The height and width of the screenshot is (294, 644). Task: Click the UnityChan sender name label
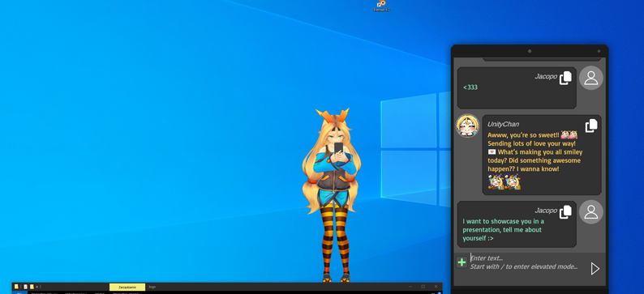(503, 124)
